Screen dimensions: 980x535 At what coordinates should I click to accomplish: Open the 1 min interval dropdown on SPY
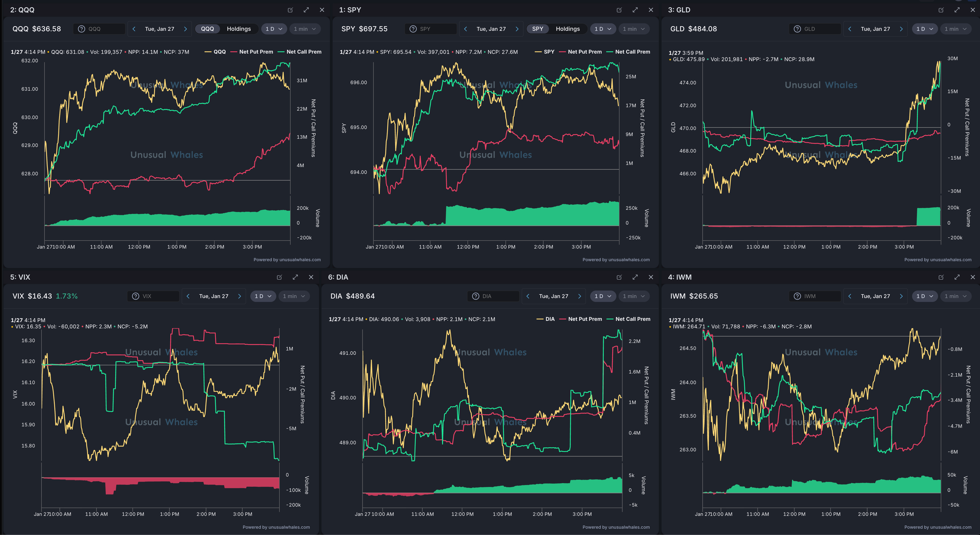pyautogui.click(x=634, y=29)
